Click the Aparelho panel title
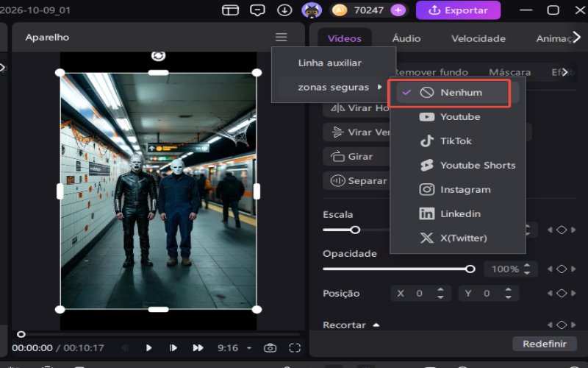The image size is (588, 368). point(47,38)
